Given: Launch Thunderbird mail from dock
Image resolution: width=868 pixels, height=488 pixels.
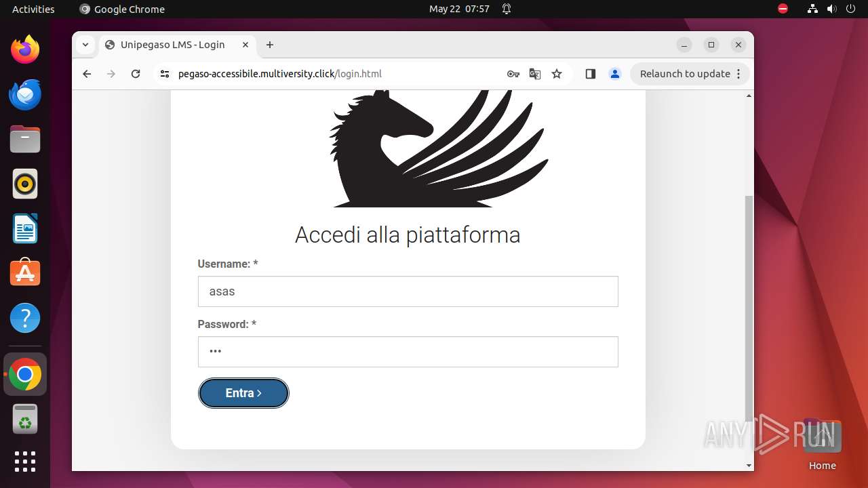Looking at the screenshot, I should pyautogui.click(x=25, y=94).
